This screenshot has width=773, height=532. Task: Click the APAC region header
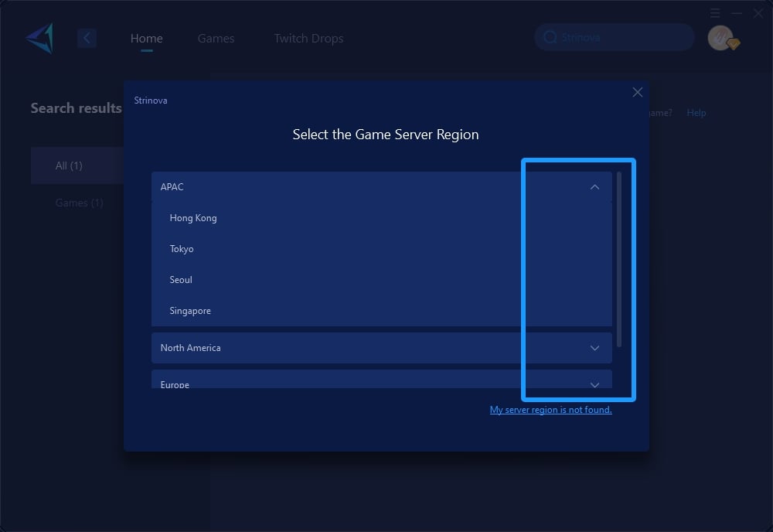(x=382, y=187)
